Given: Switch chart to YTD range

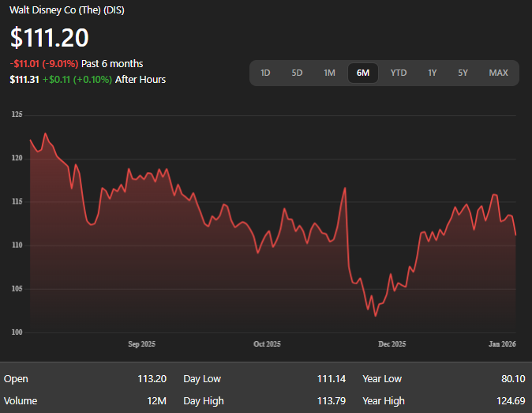Looking at the screenshot, I should click(x=399, y=73).
